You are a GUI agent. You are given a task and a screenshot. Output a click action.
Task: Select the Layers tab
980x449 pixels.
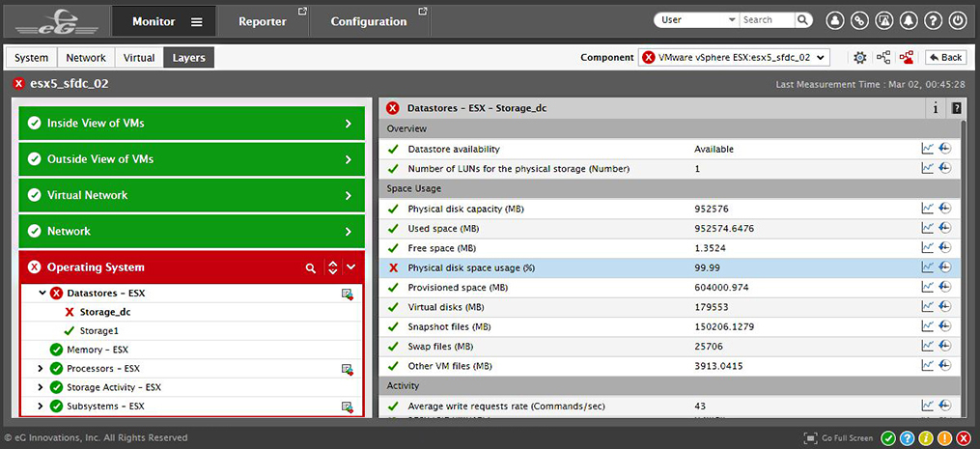(x=188, y=58)
